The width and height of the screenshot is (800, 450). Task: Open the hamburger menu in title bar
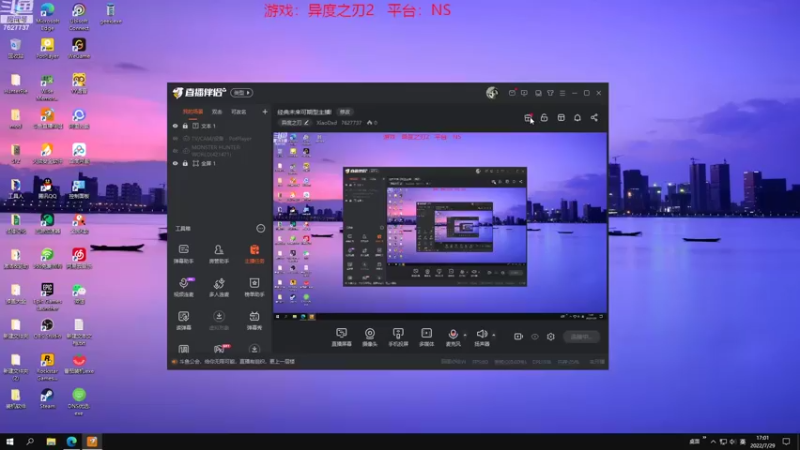click(562, 93)
